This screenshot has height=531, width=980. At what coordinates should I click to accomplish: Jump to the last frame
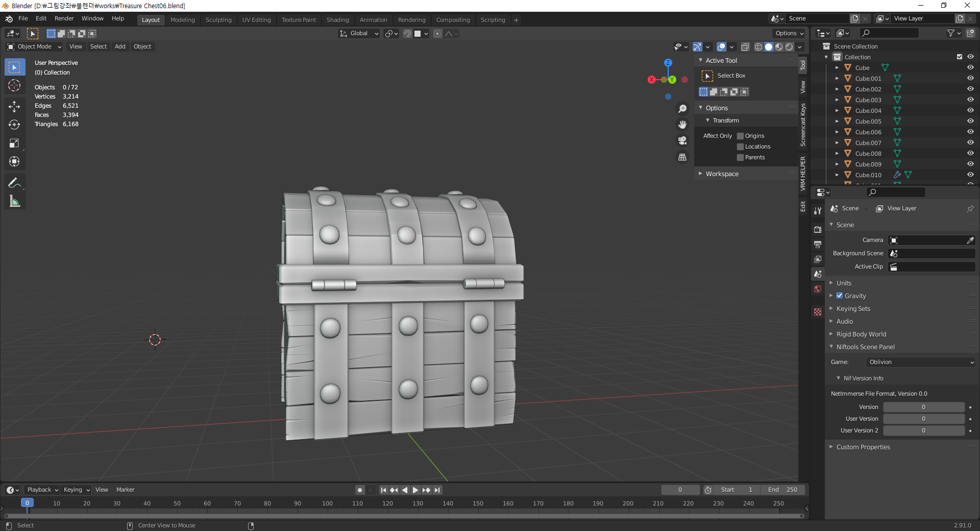[437, 490]
